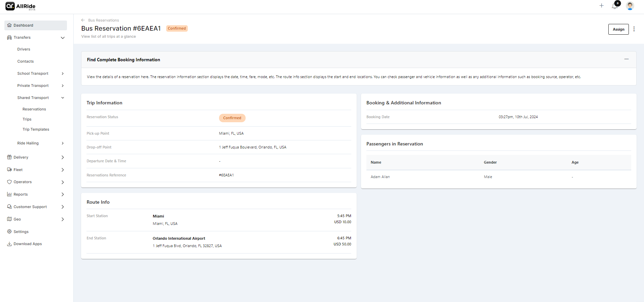Select Trip Templates in the sidebar
The image size is (644, 302).
tap(36, 129)
